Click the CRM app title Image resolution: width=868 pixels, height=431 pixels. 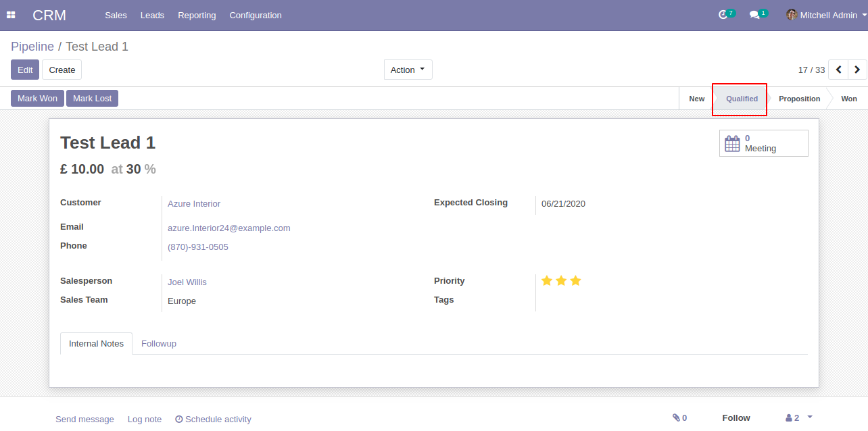click(x=49, y=15)
